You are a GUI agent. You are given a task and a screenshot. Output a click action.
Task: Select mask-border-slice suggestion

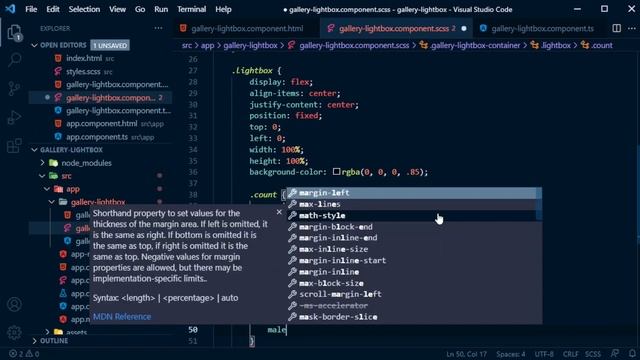411,317
